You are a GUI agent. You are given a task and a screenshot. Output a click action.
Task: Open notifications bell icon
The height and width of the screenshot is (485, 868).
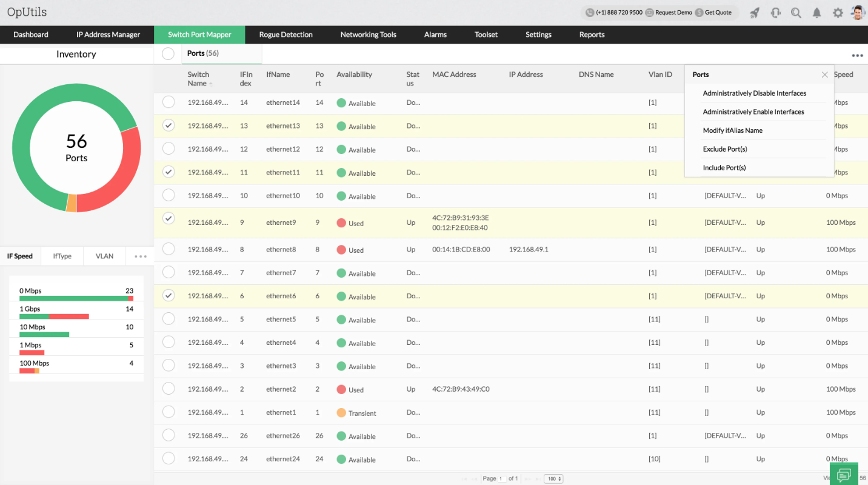click(817, 13)
